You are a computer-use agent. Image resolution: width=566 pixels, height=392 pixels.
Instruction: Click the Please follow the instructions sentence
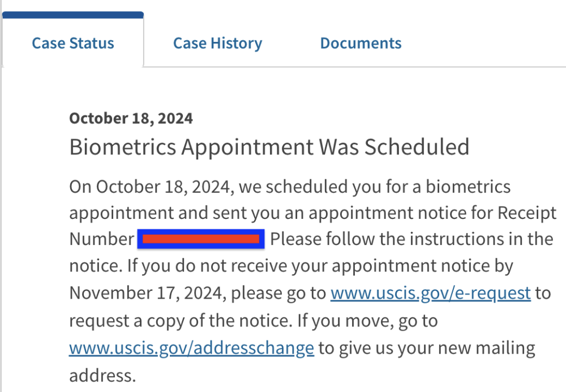412,239
